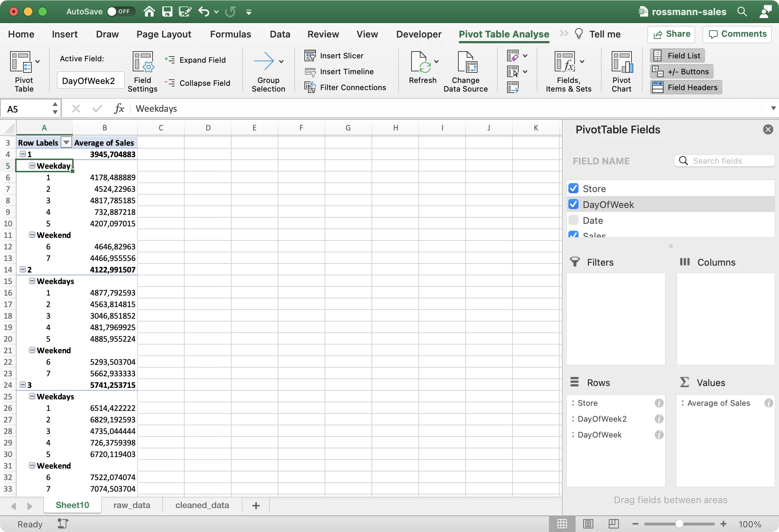Open the raw_data sheet tab
Image resolution: width=779 pixels, height=532 pixels.
131,505
